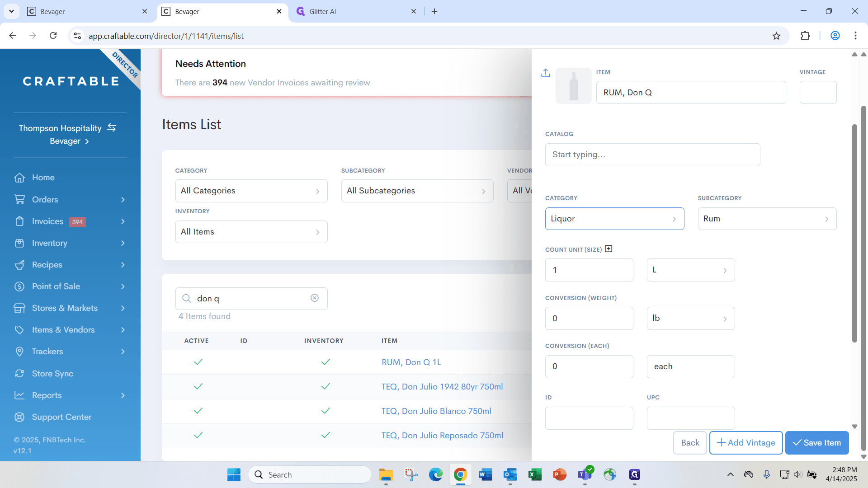Open a new browser tab

(434, 11)
